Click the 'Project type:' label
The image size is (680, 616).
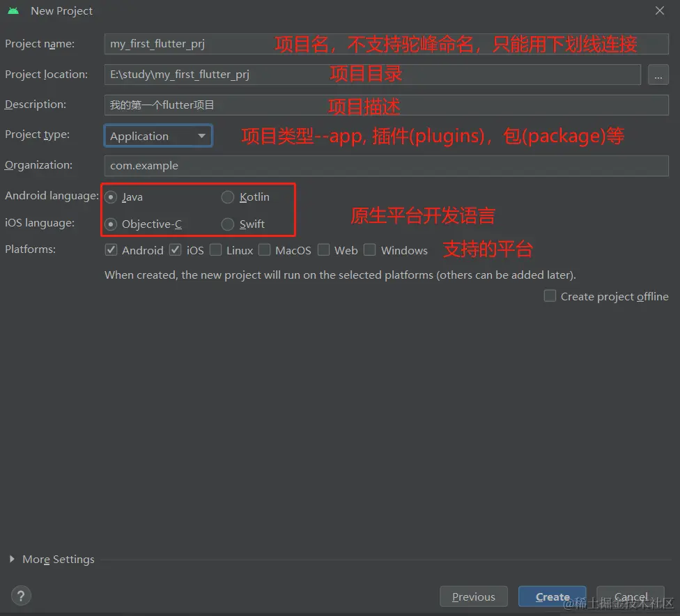(38, 135)
